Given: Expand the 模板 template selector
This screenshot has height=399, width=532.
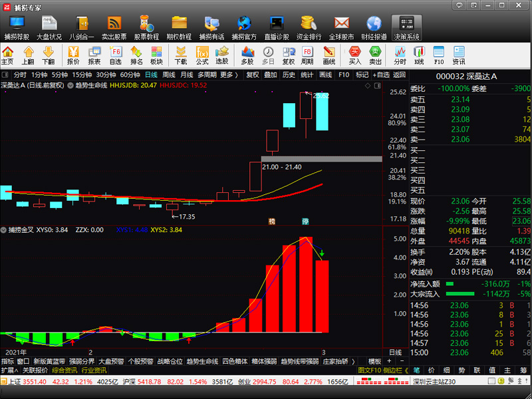Looking at the screenshot, I should point(376,361).
